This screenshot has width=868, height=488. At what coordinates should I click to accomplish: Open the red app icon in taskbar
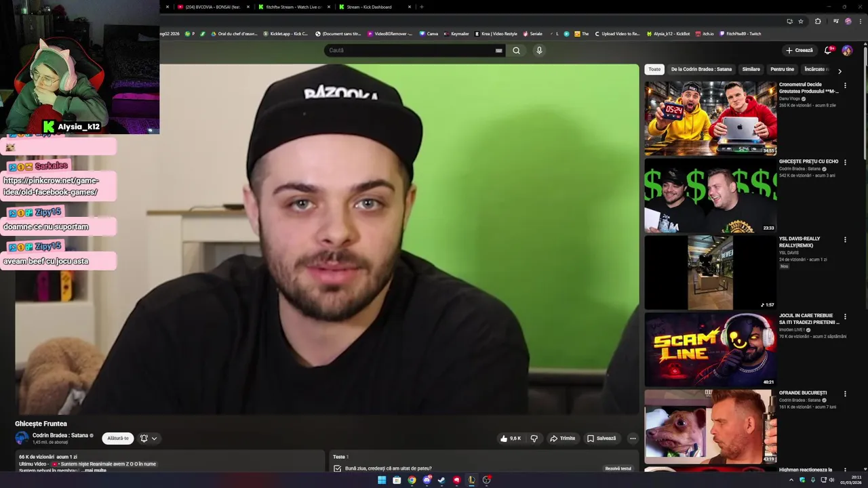[x=456, y=481]
